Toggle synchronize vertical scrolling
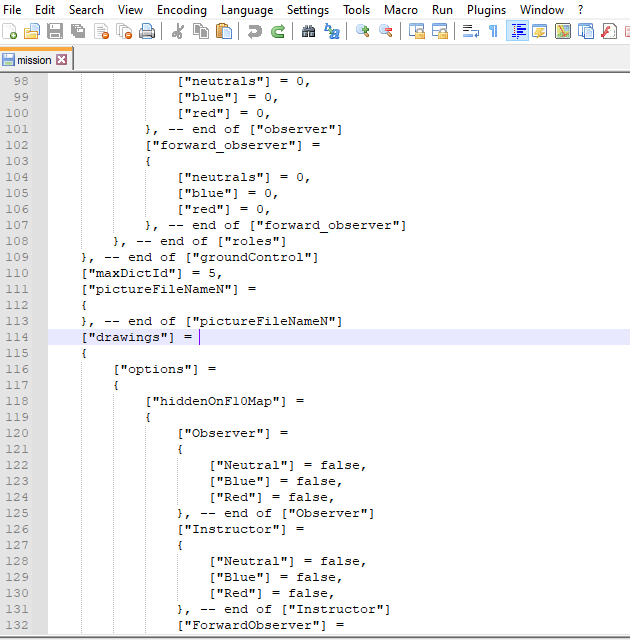This screenshot has height=640, width=630. pyautogui.click(x=417, y=31)
